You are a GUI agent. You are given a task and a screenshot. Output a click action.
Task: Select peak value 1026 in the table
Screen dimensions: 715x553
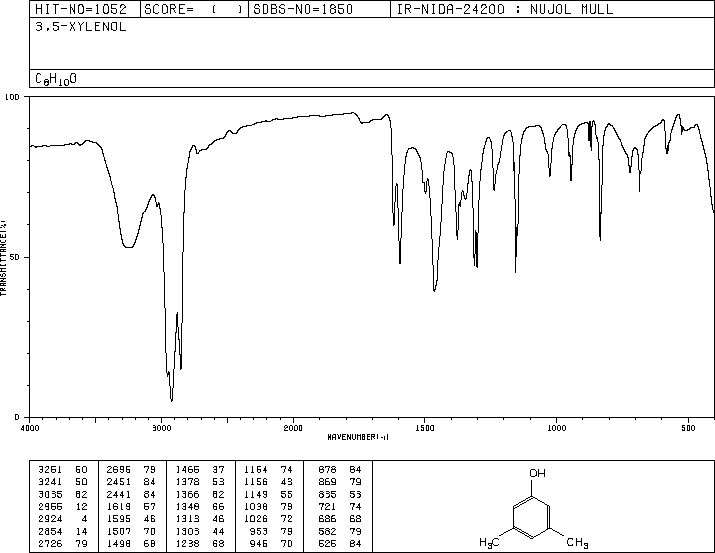point(256,519)
